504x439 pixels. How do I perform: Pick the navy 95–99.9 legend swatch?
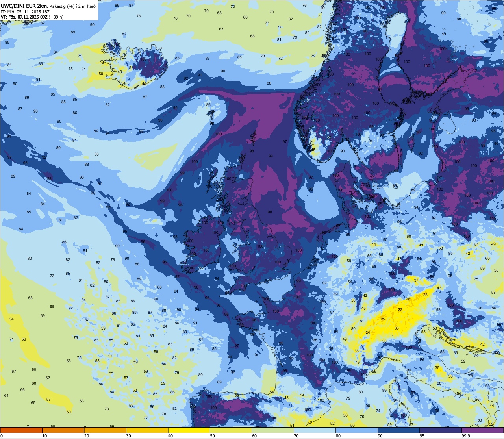coord(441,430)
